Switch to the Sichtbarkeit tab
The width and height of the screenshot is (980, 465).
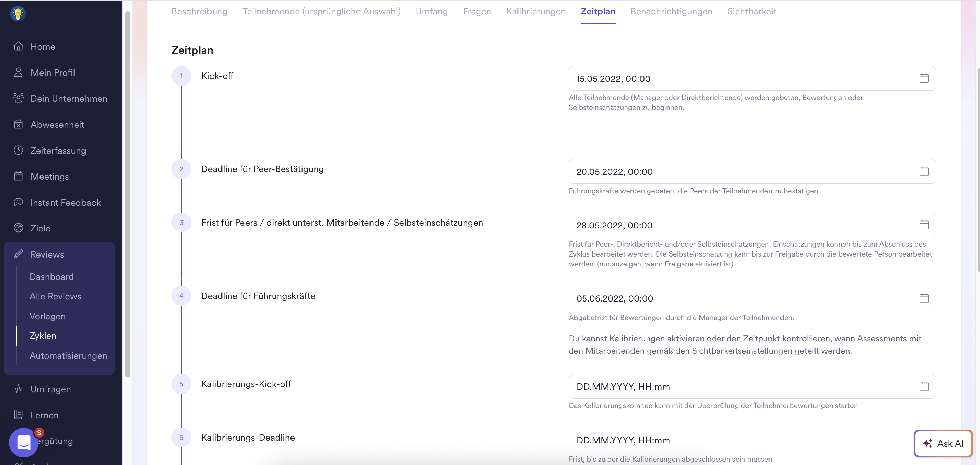pyautogui.click(x=751, y=11)
